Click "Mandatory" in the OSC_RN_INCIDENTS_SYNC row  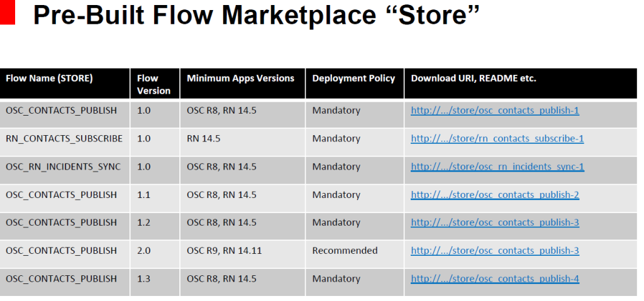[336, 167]
